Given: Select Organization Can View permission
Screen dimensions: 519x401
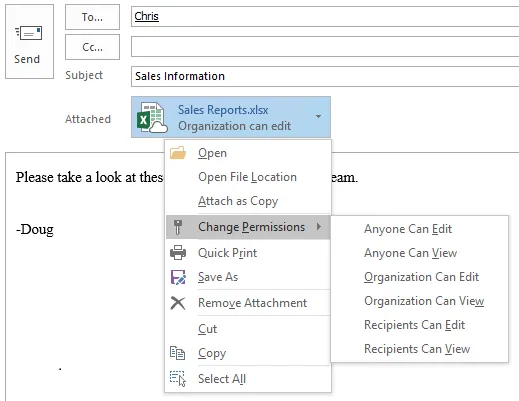Looking at the screenshot, I should pyautogui.click(x=424, y=301).
